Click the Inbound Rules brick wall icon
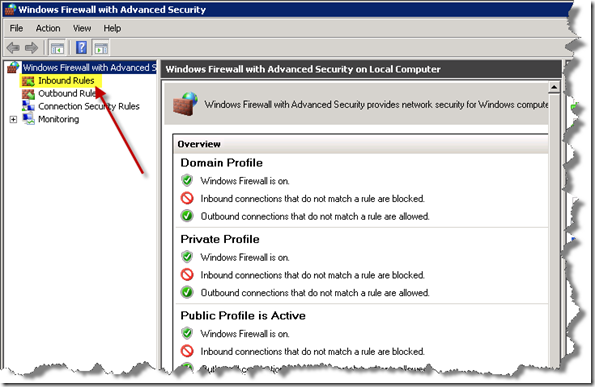The height and width of the screenshot is (387, 595). 28,81
